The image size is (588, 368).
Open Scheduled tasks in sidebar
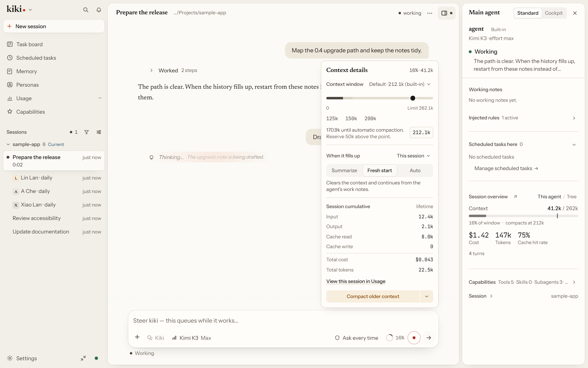(x=54, y=58)
